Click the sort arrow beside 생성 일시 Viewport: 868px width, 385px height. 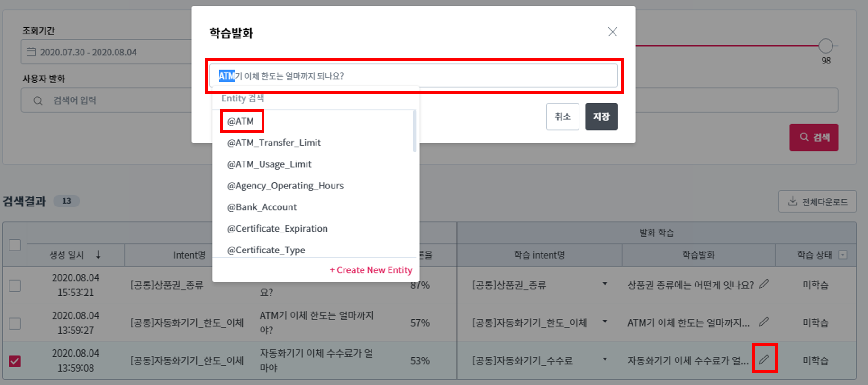(x=98, y=255)
